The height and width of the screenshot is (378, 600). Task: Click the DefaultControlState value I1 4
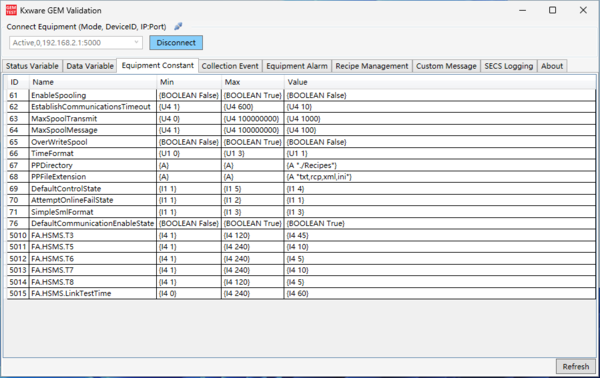[x=440, y=189]
